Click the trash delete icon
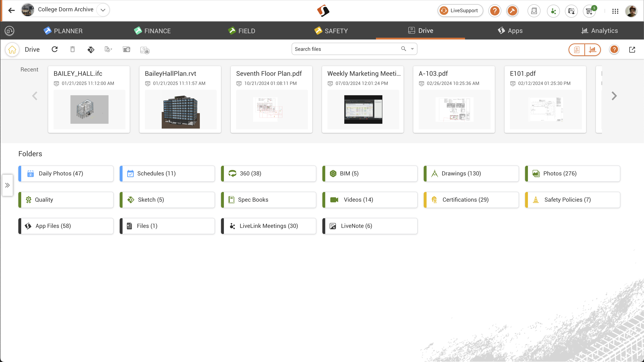The height and width of the screenshot is (362, 644). pos(72,49)
